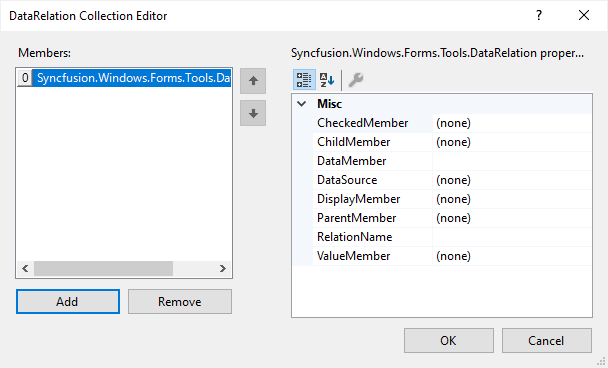Screen dimensions: 608x368
Task: Collapse the Misc category
Action: pyautogui.click(x=302, y=104)
